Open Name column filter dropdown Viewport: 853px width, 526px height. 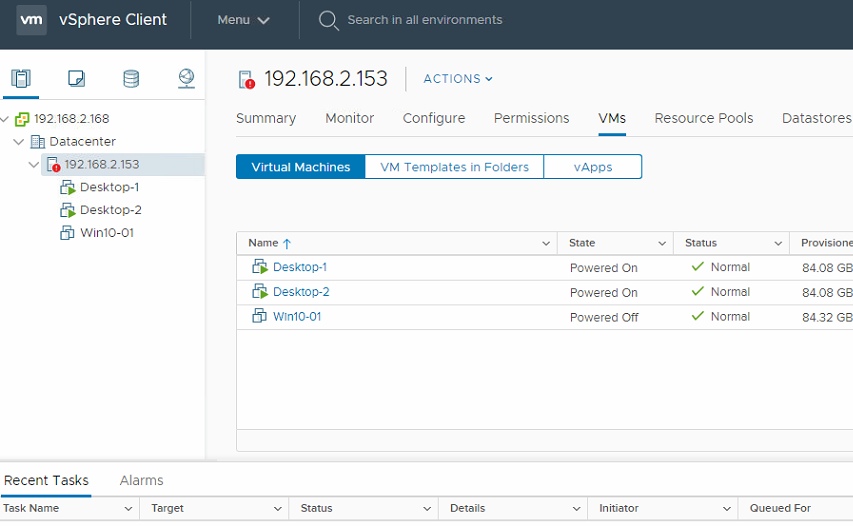click(546, 244)
